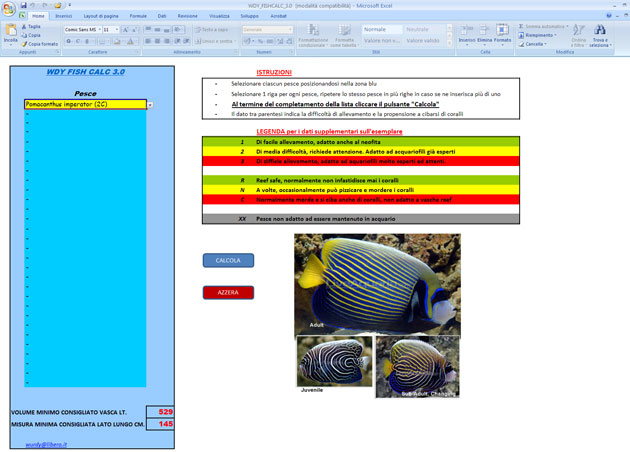The height and width of the screenshot is (452, 630).
Task: Click the percent style icon
Action: [x=260, y=41]
